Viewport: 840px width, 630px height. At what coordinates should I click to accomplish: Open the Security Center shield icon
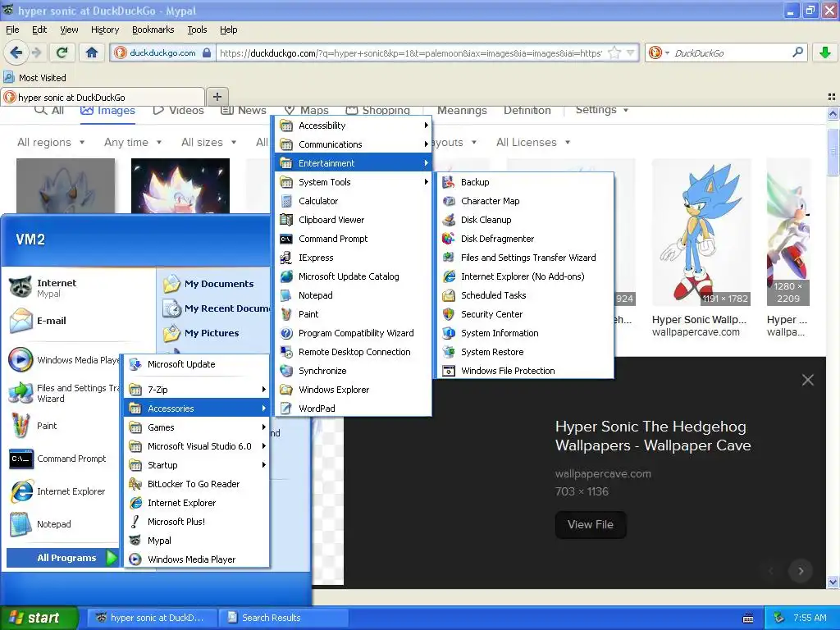point(449,314)
